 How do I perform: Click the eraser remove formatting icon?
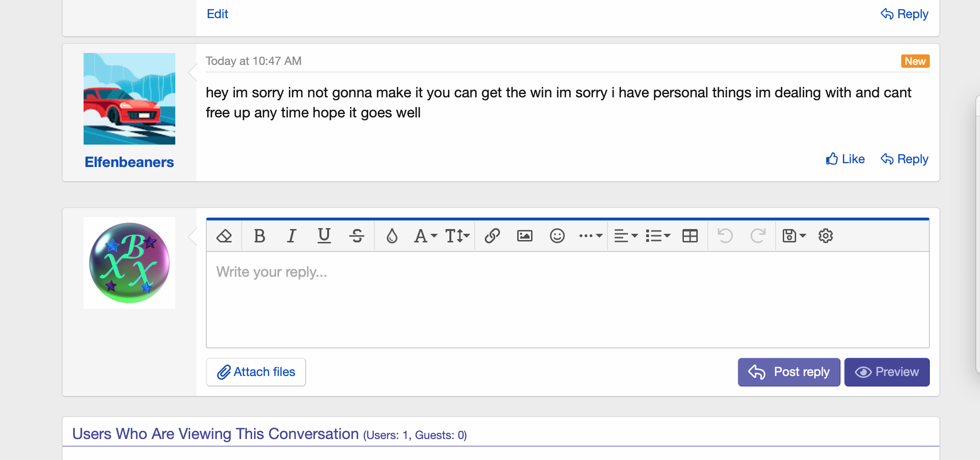pos(224,236)
